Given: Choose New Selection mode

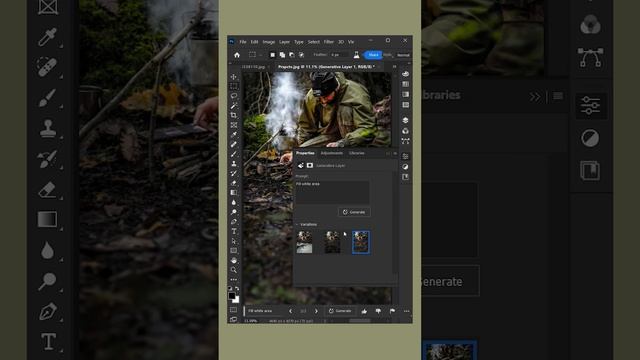Looking at the screenshot, I should [x=273, y=55].
